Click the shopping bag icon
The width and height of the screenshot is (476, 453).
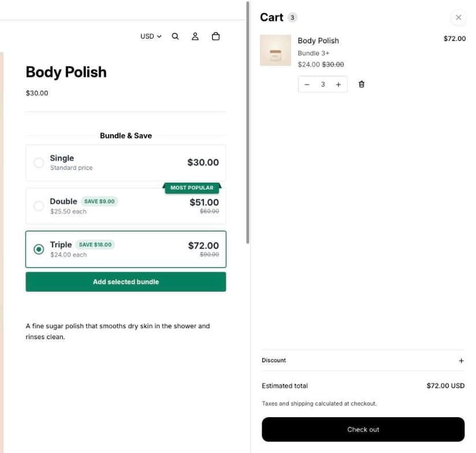point(215,36)
